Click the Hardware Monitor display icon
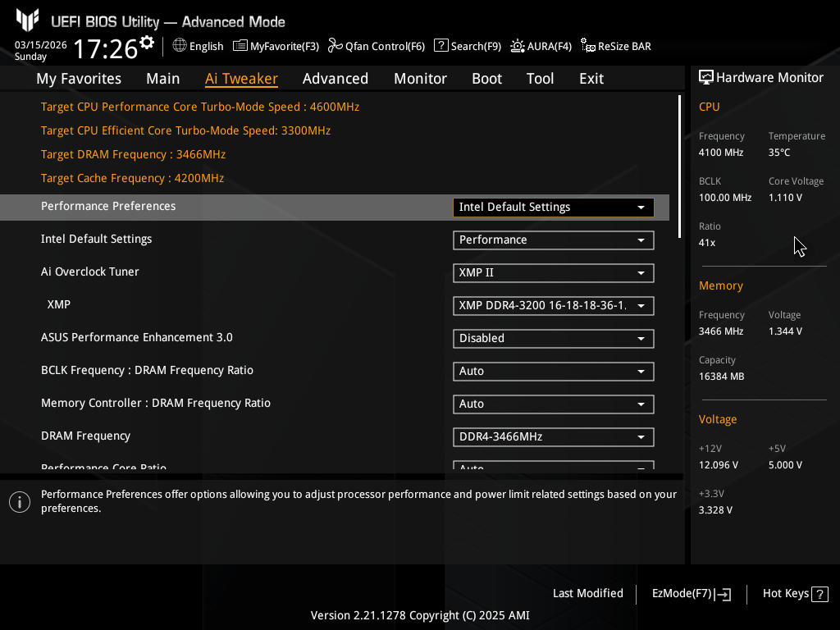 (706, 78)
